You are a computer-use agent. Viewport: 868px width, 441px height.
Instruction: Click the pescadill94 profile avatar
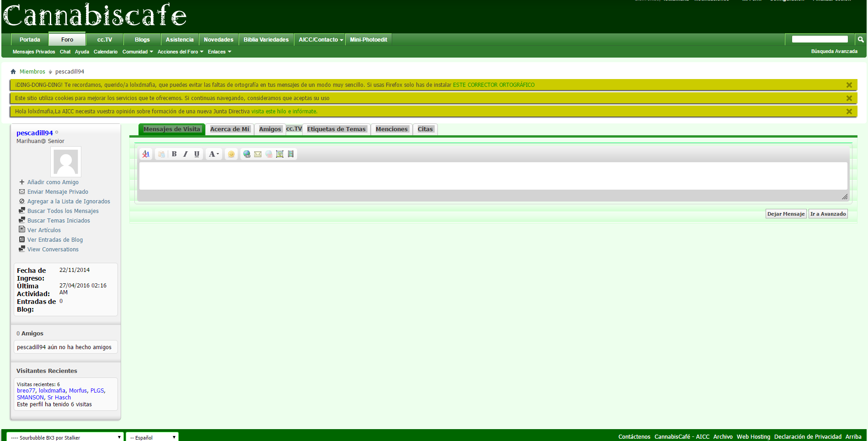pos(66,162)
